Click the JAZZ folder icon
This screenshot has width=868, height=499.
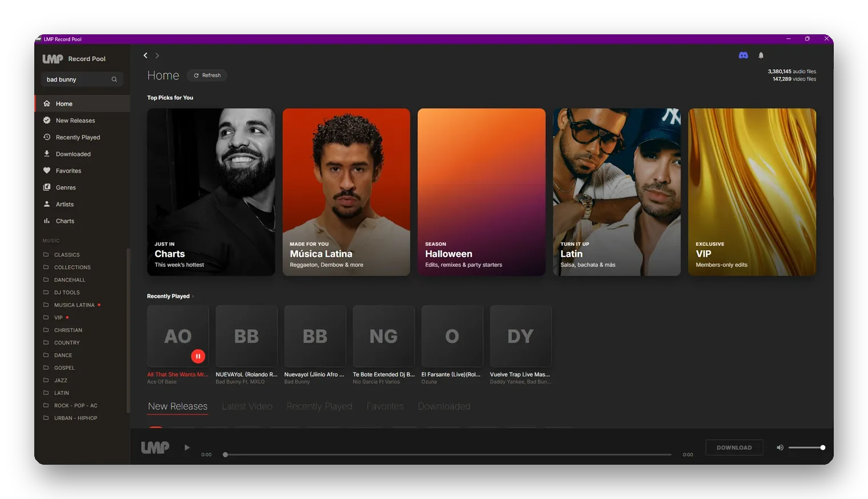(x=46, y=380)
